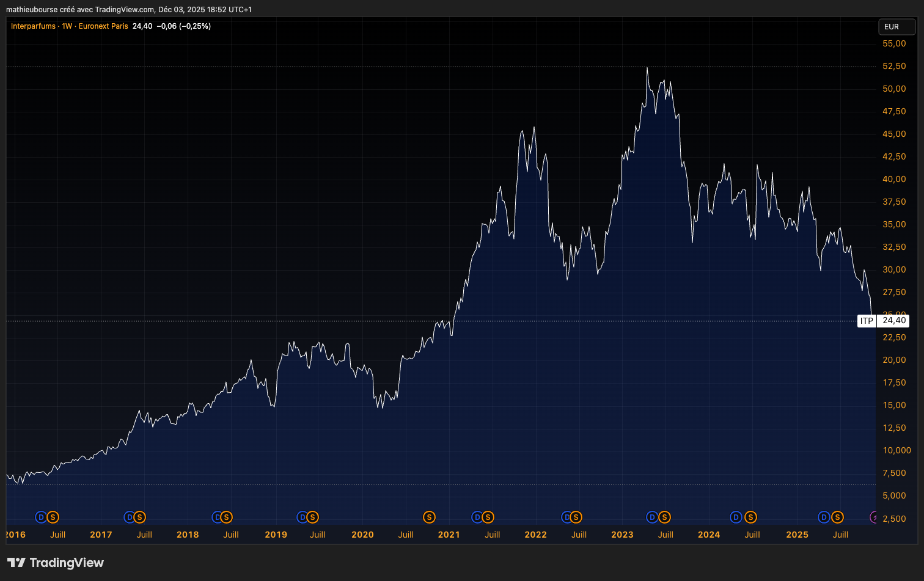Click the 2016 split S marker
The width and height of the screenshot is (924, 581).
[x=53, y=517]
